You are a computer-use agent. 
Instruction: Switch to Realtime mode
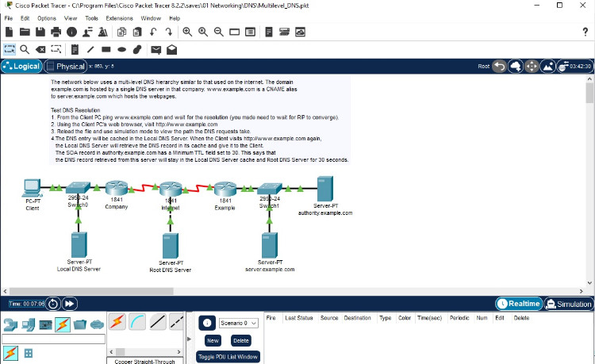point(520,304)
